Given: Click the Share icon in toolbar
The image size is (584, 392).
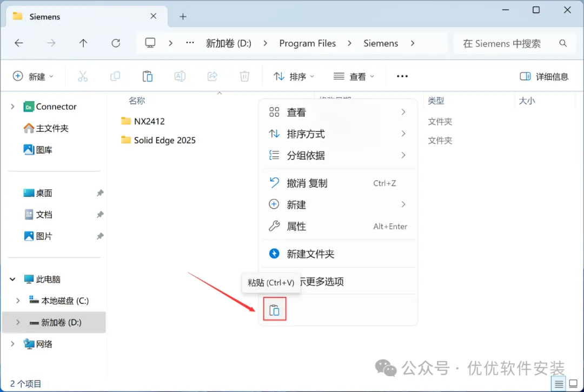Looking at the screenshot, I should pos(213,77).
